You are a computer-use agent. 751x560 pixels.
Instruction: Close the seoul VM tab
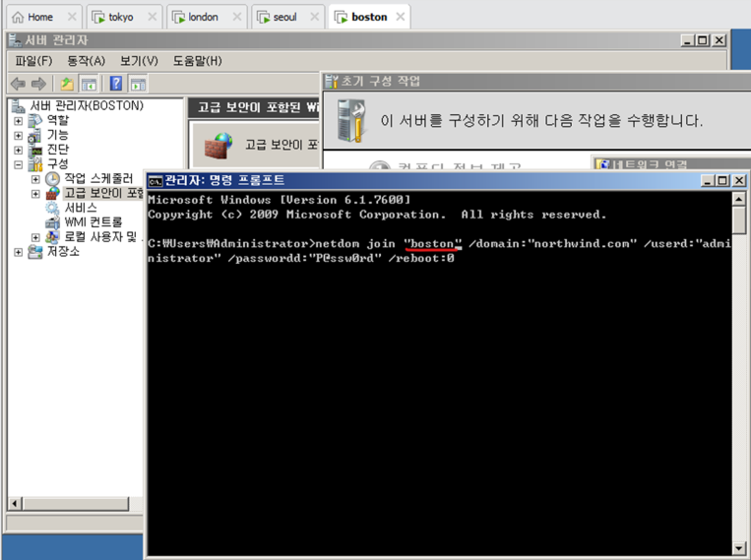tap(315, 17)
